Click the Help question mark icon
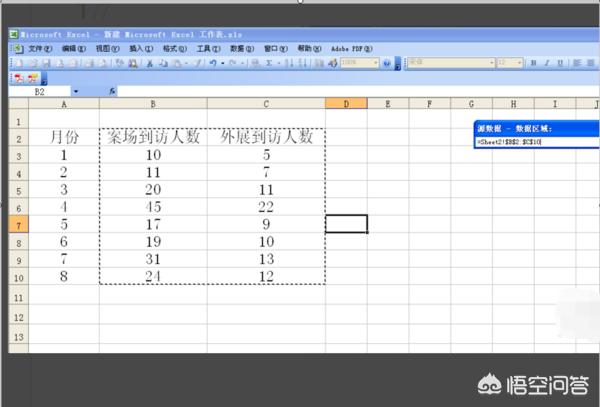This screenshot has width=600, height=407. (386, 62)
